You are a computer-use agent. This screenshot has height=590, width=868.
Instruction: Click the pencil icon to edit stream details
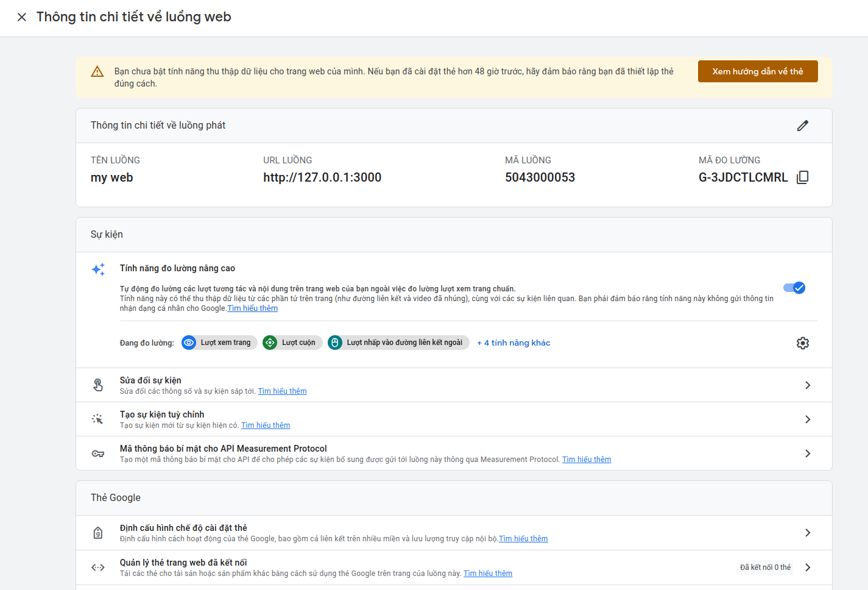802,126
